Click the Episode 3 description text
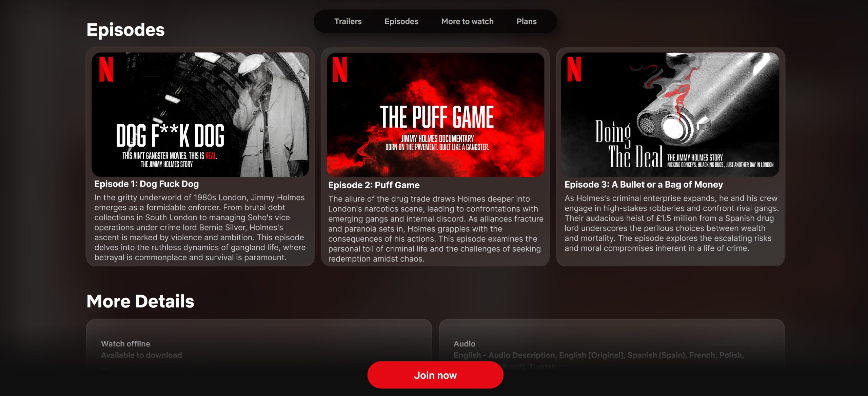The image size is (868, 396). coord(671,223)
